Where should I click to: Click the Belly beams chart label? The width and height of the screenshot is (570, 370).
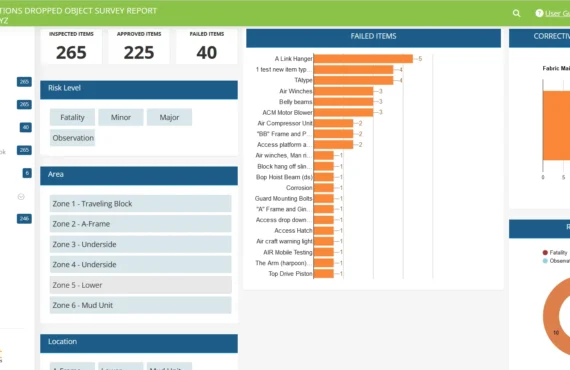click(296, 102)
